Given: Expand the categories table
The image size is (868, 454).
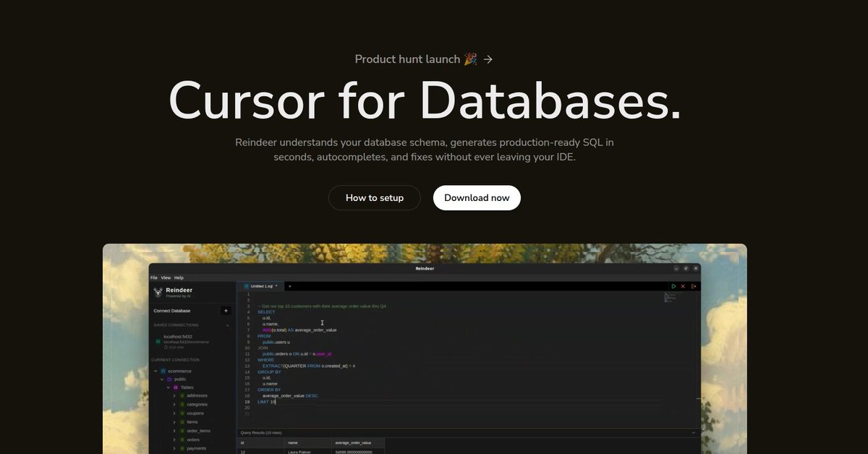Looking at the screenshot, I should coord(174,404).
